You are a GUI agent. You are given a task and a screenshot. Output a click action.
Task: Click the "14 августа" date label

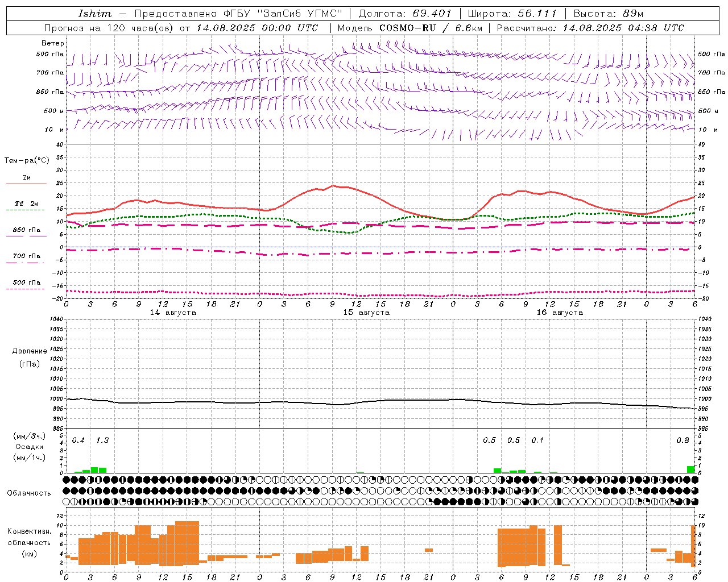click(x=173, y=313)
